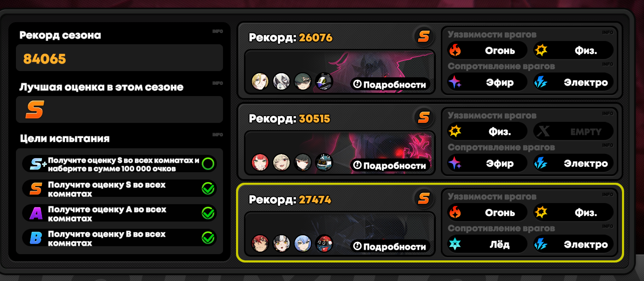
Task: Click INFO next to Цели испытания
Action: (218, 135)
